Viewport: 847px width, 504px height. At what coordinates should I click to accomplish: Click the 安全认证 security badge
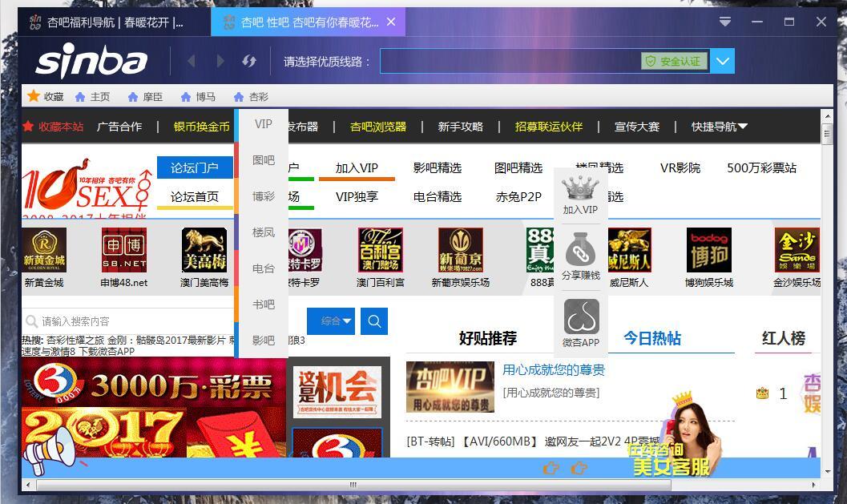click(x=674, y=61)
